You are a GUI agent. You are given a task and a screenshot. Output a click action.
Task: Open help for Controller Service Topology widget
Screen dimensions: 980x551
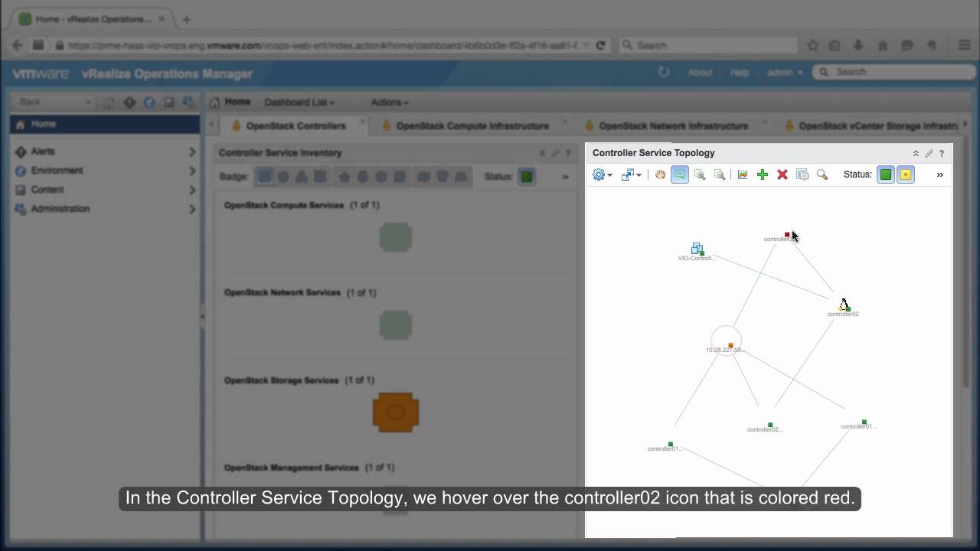pyautogui.click(x=942, y=153)
